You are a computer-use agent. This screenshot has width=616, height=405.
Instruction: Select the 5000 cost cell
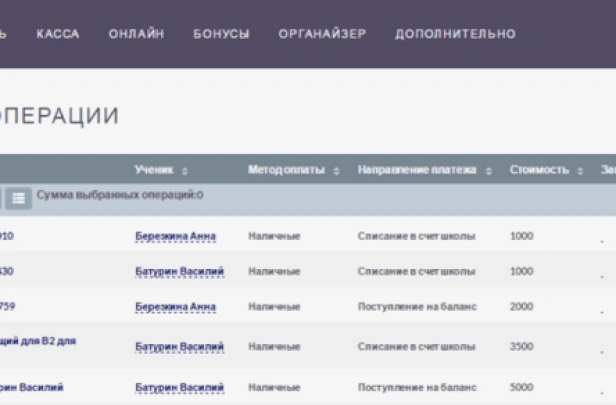point(521,386)
